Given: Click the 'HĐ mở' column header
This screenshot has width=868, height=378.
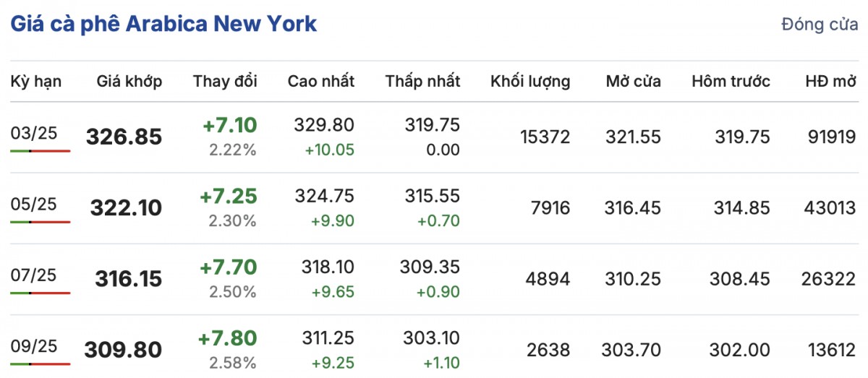Looking at the screenshot, I should point(830,82).
